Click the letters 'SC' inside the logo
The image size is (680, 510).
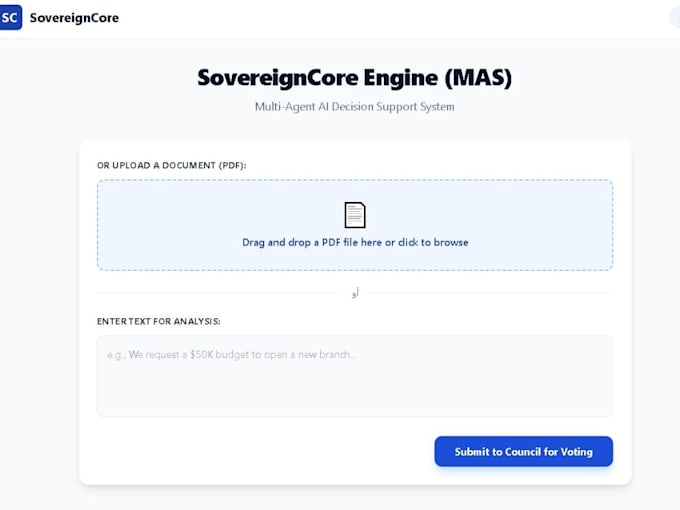click(x=9, y=18)
